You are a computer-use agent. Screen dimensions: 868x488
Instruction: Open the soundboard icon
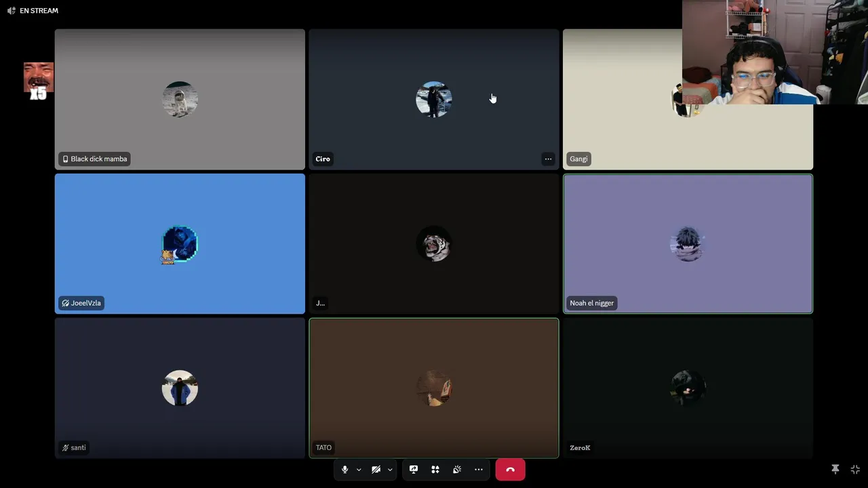pyautogui.click(x=457, y=470)
